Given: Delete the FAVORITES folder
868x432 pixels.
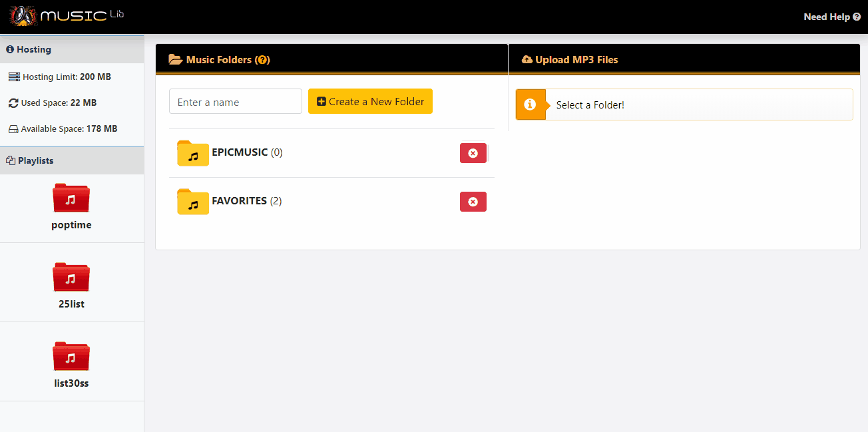Looking at the screenshot, I should [x=473, y=202].
